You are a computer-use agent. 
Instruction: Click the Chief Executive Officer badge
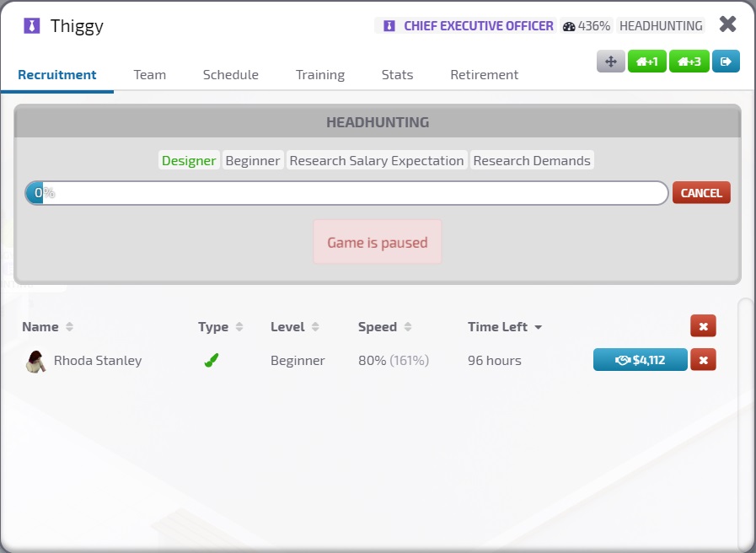465,26
